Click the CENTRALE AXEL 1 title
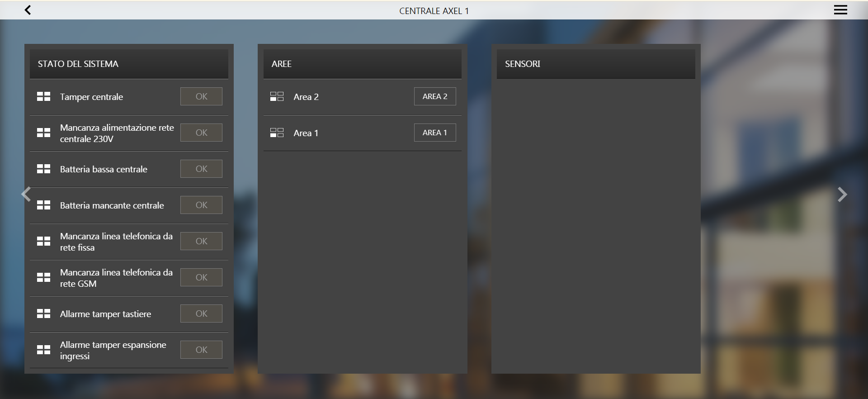Viewport: 868px width, 399px height. tap(434, 11)
